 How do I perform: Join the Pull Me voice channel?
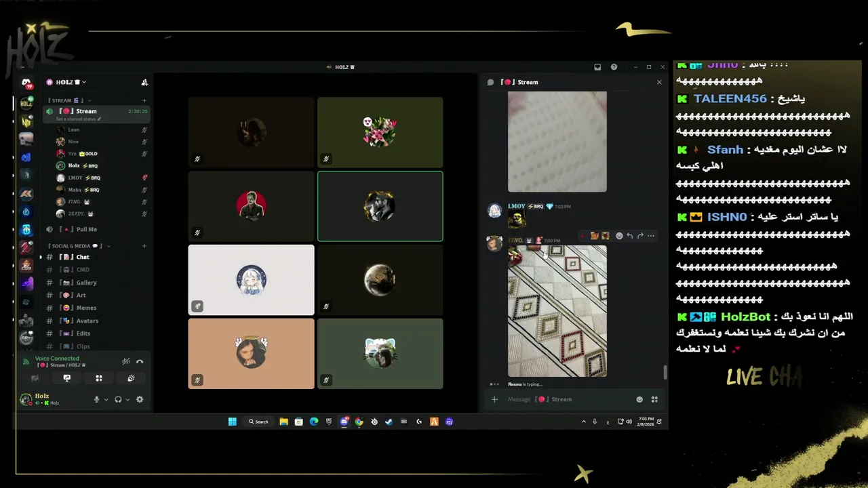click(x=96, y=229)
